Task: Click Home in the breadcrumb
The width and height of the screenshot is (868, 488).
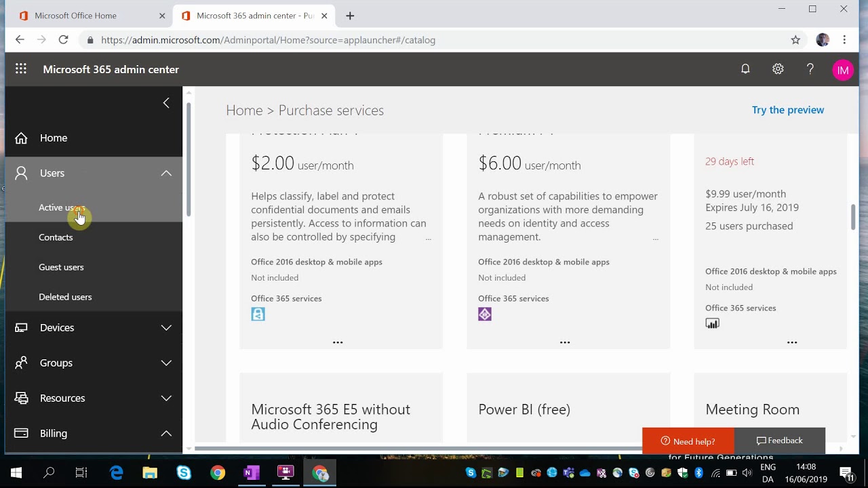Action: 244,110
